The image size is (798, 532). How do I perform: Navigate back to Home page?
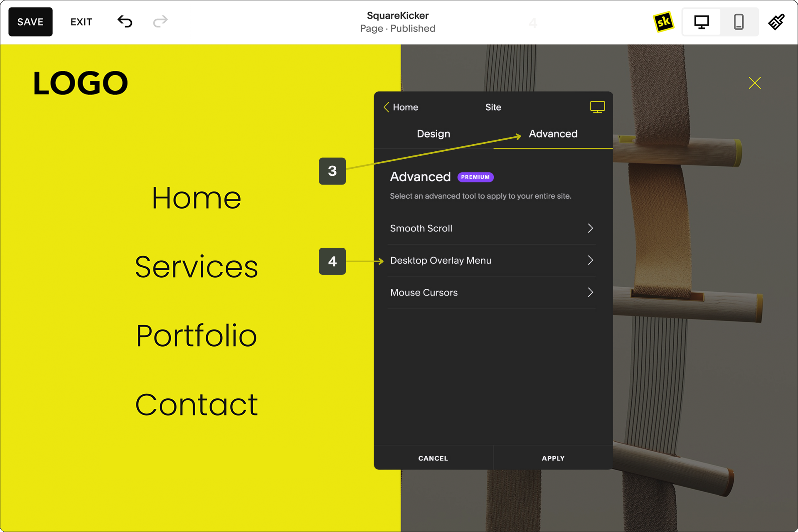coord(400,107)
